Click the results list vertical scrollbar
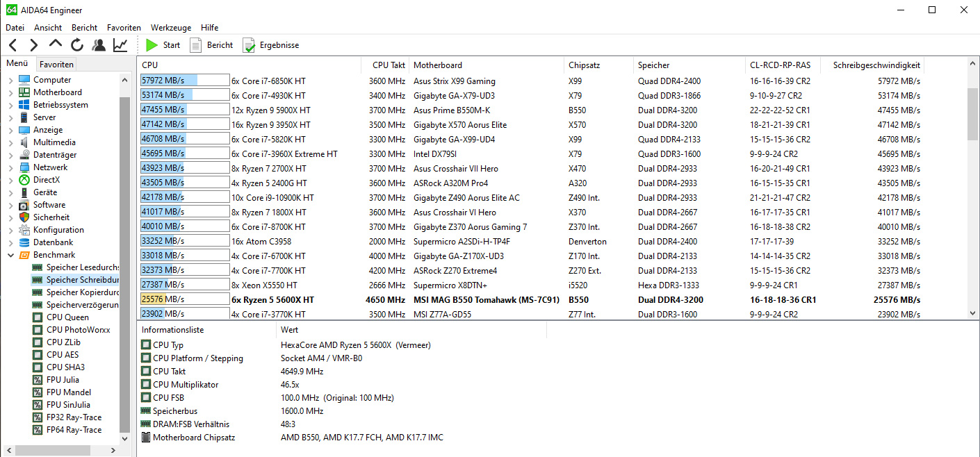 (972, 208)
